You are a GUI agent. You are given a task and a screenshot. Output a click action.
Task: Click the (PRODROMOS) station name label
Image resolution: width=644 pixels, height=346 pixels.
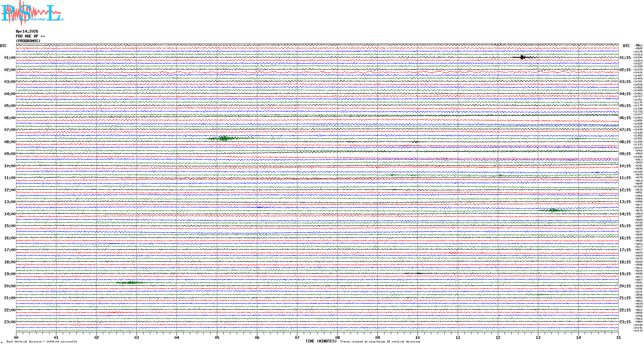pyautogui.click(x=28, y=41)
